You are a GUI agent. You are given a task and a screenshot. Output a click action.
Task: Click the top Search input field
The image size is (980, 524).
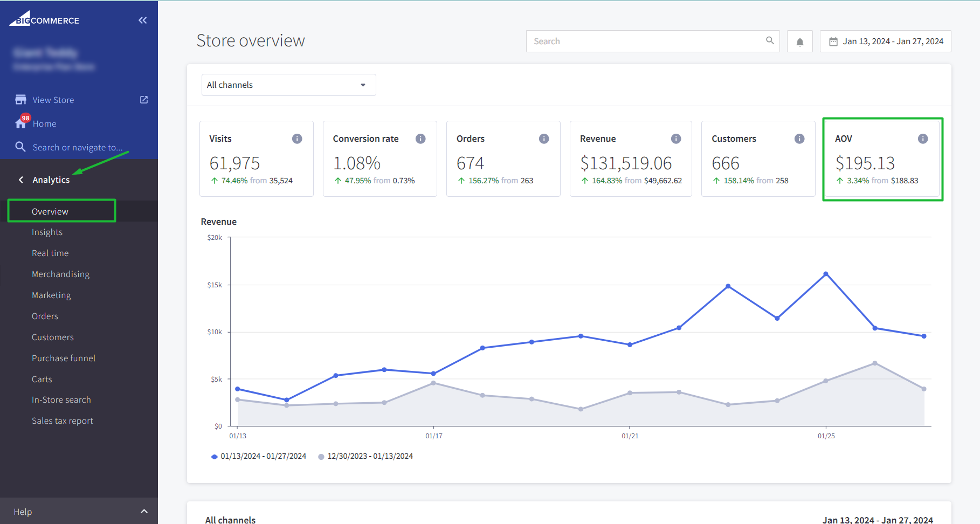[x=653, y=42]
